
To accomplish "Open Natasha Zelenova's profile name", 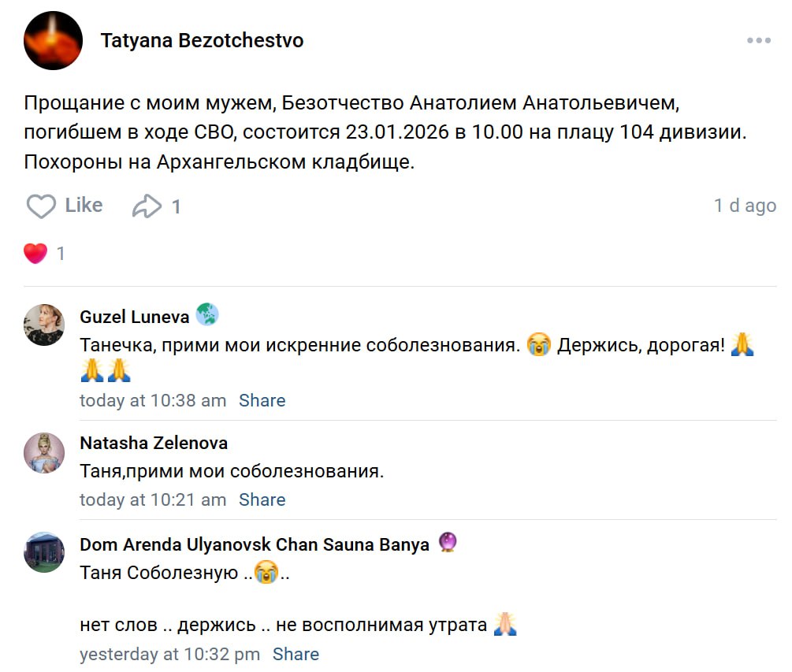I will (x=154, y=443).
